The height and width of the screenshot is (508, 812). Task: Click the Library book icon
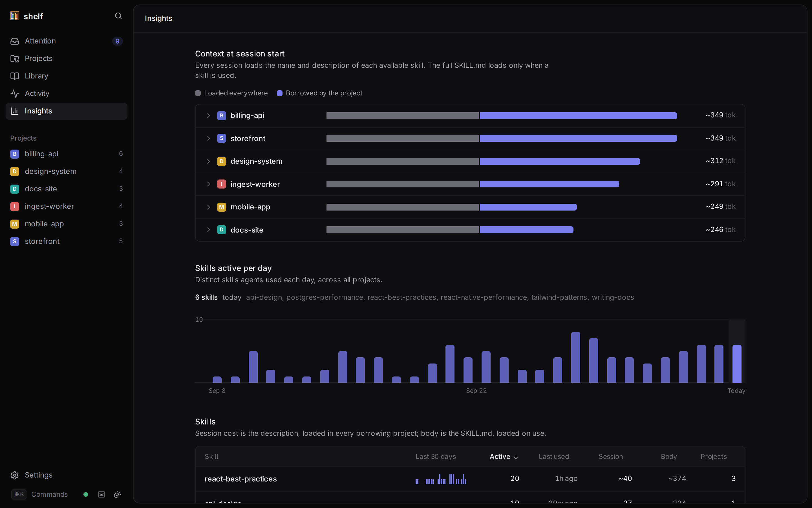click(x=14, y=76)
